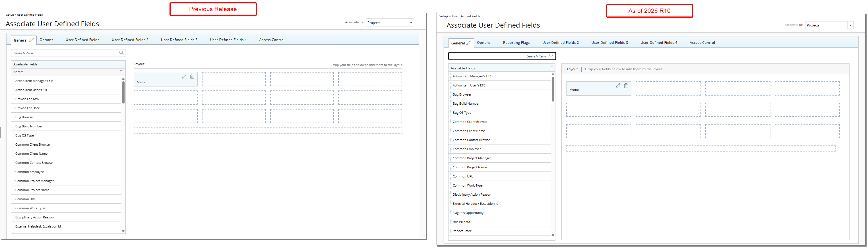Select Common Contact Browse in 2026 R10 field list
The width and height of the screenshot is (868, 248).
coord(500,140)
